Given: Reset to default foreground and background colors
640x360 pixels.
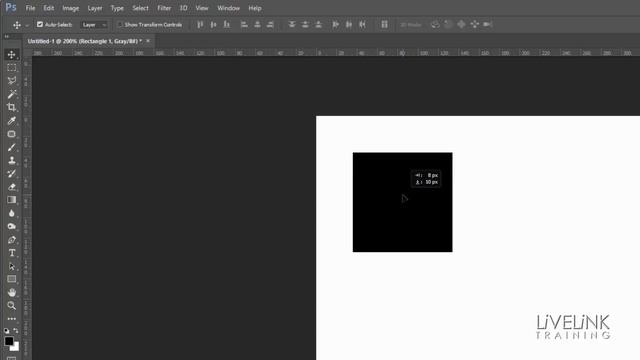Looking at the screenshot, I should pyautogui.click(x=7, y=331).
